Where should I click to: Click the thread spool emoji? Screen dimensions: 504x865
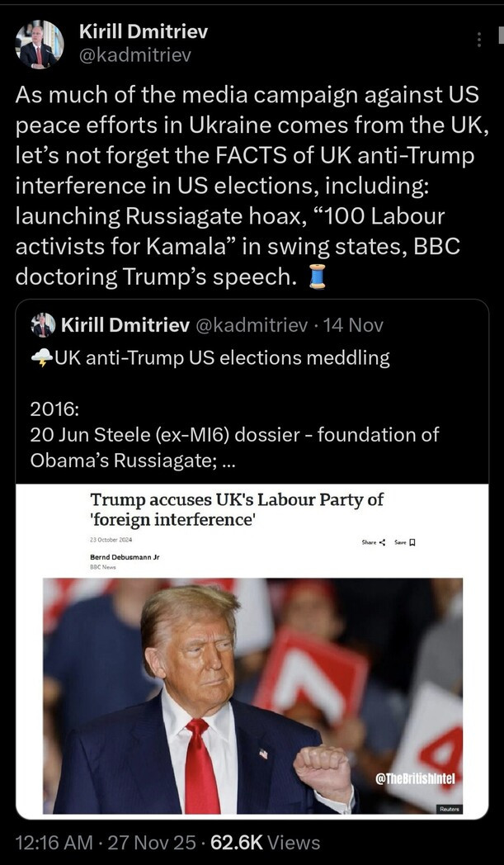[x=317, y=277]
